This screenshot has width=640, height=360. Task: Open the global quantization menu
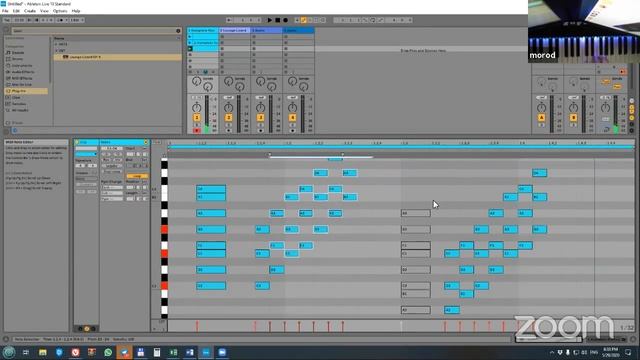pos(76,20)
